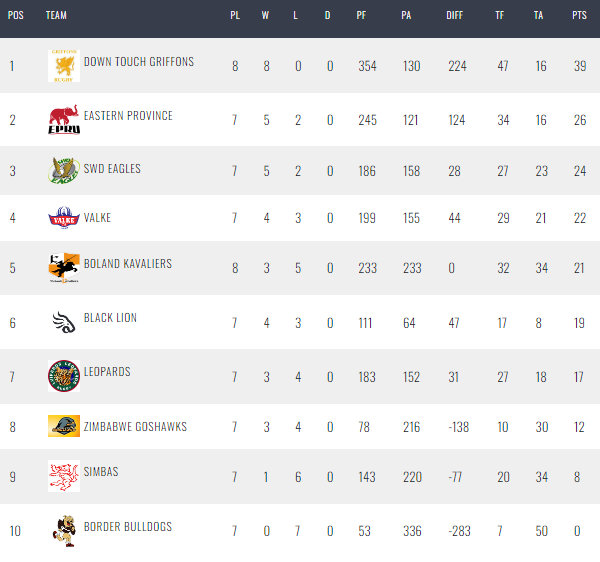Click the Leopards round badge
This screenshot has height=562, width=600.
click(x=64, y=376)
